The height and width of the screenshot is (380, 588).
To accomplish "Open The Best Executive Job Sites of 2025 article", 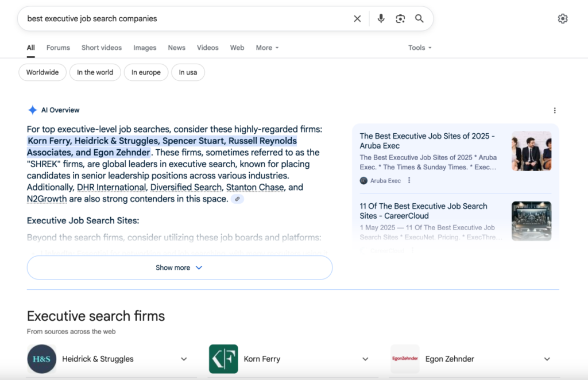I will [427, 141].
